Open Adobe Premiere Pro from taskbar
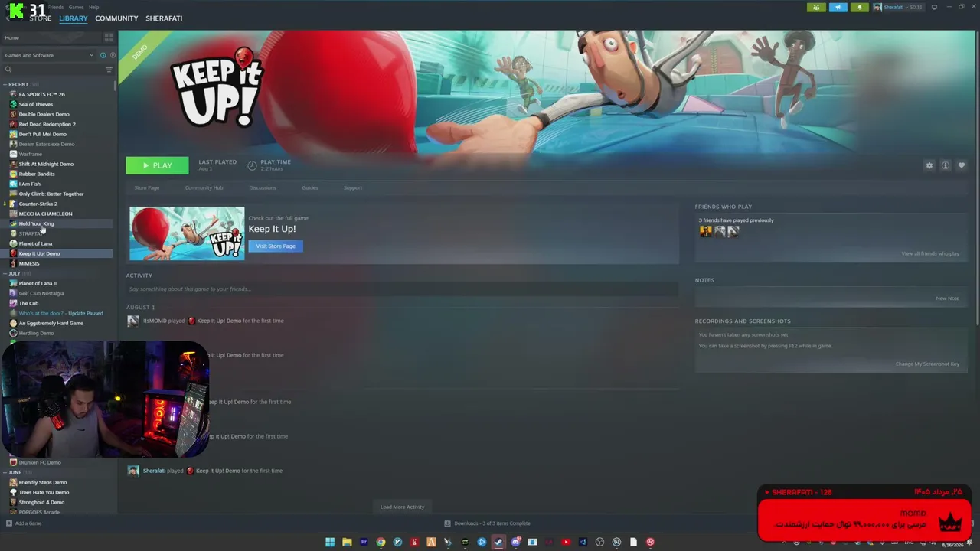Image resolution: width=980 pixels, height=551 pixels. point(364,542)
